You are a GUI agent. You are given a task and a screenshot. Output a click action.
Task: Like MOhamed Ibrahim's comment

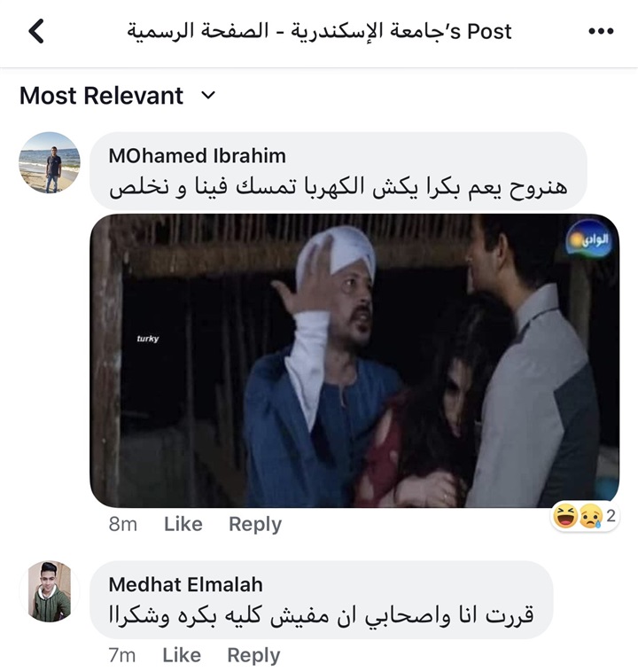pos(183,524)
